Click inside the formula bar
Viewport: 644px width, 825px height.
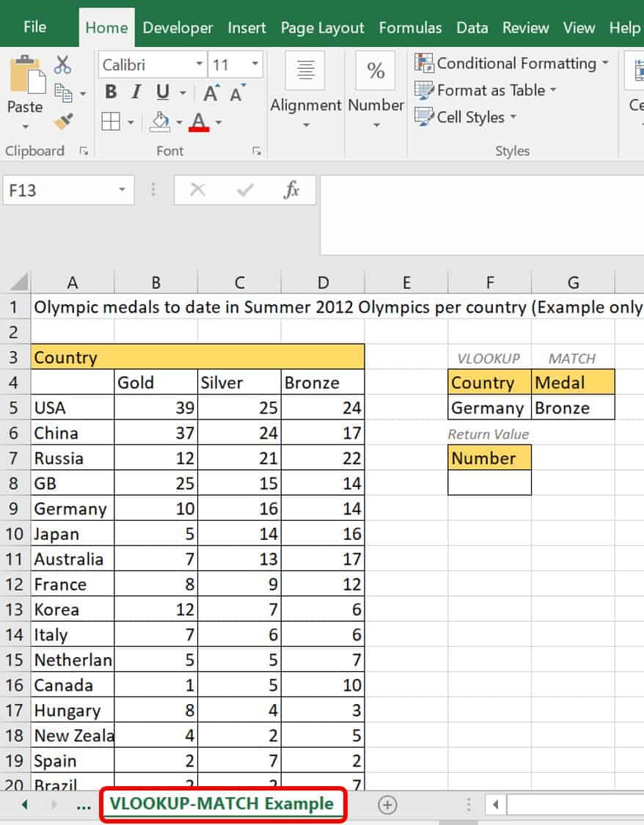point(481,215)
